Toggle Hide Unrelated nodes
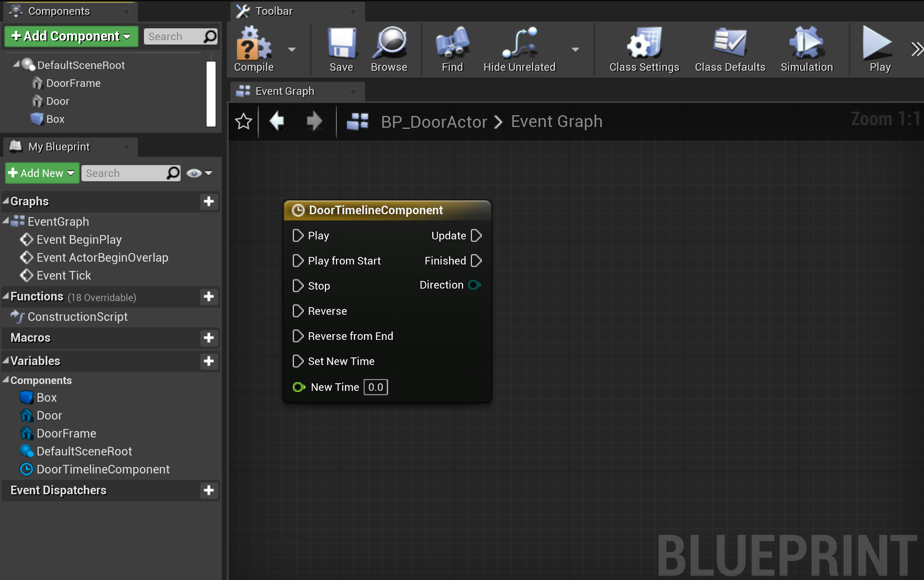924x580 pixels. (x=519, y=44)
